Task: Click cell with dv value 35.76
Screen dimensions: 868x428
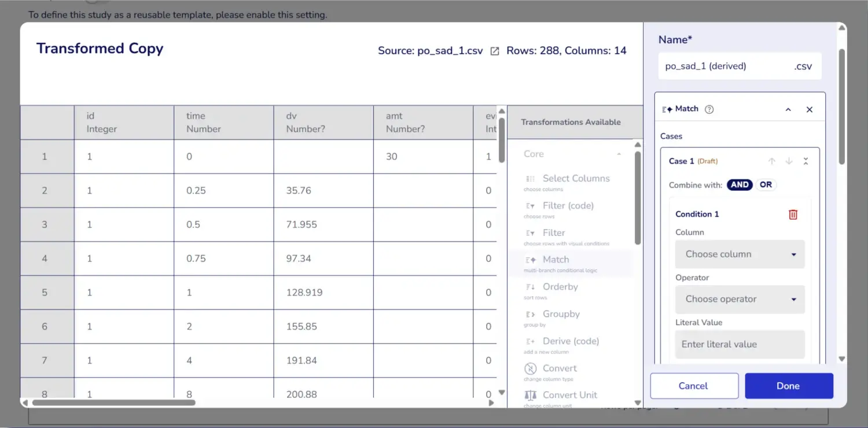Action: click(x=323, y=191)
